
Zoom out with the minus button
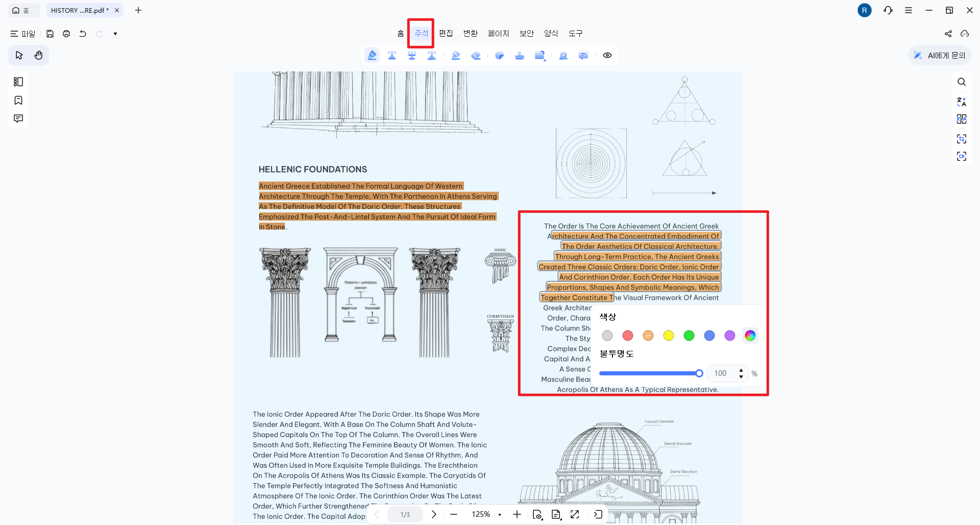[x=454, y=514]
